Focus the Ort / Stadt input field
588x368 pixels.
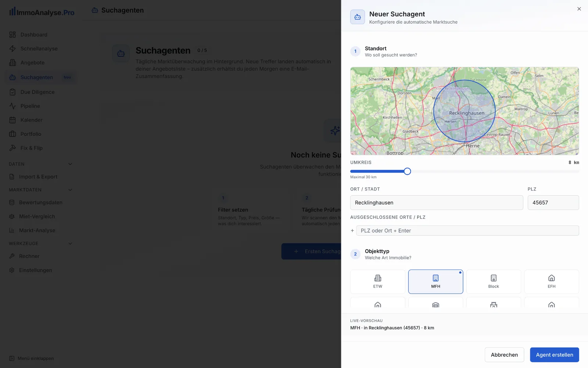coord(437,203)
